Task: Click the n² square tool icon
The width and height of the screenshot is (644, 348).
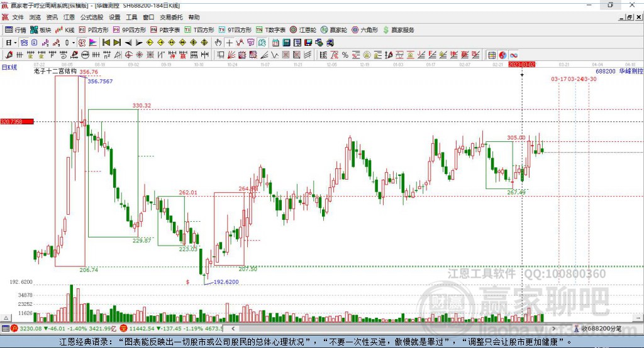Action: (107, 55)
